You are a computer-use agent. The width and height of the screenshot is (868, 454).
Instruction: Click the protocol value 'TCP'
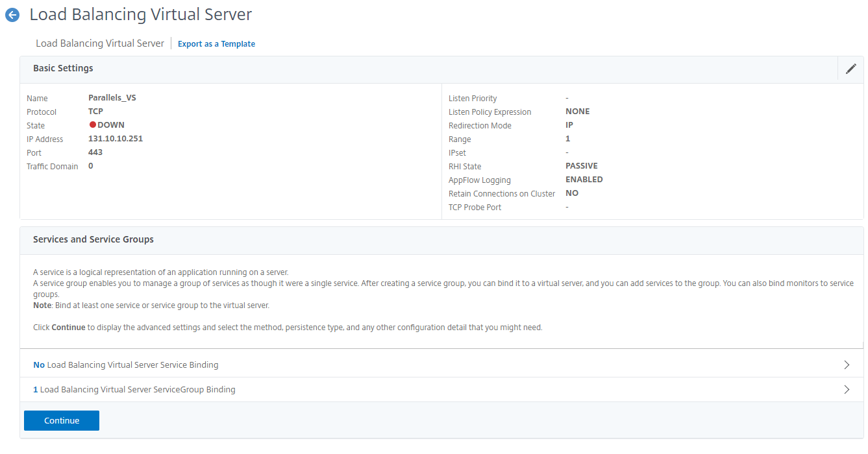point(95,112)
